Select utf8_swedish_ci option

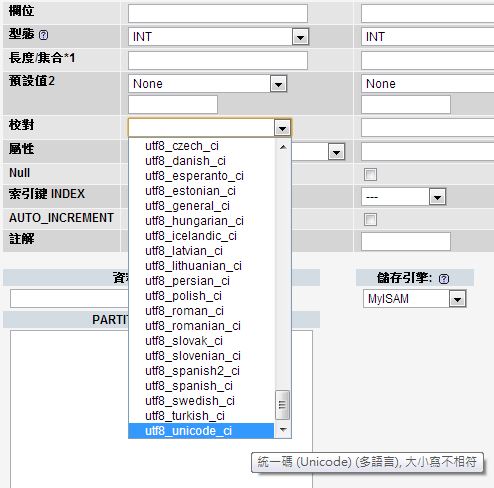[201, 401]
